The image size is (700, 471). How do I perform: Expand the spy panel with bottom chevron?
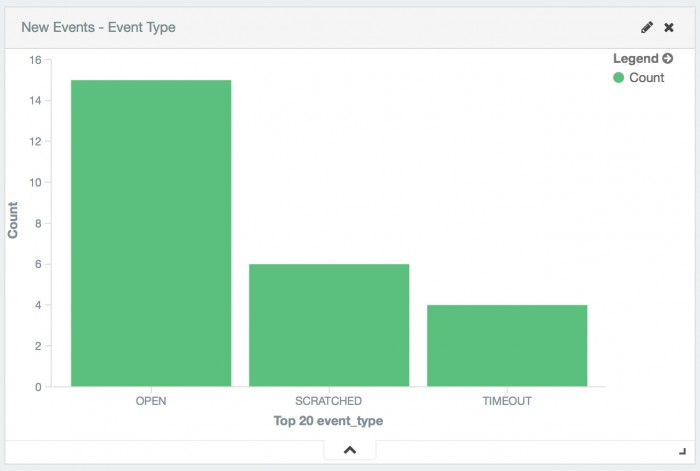coord(350,450)
